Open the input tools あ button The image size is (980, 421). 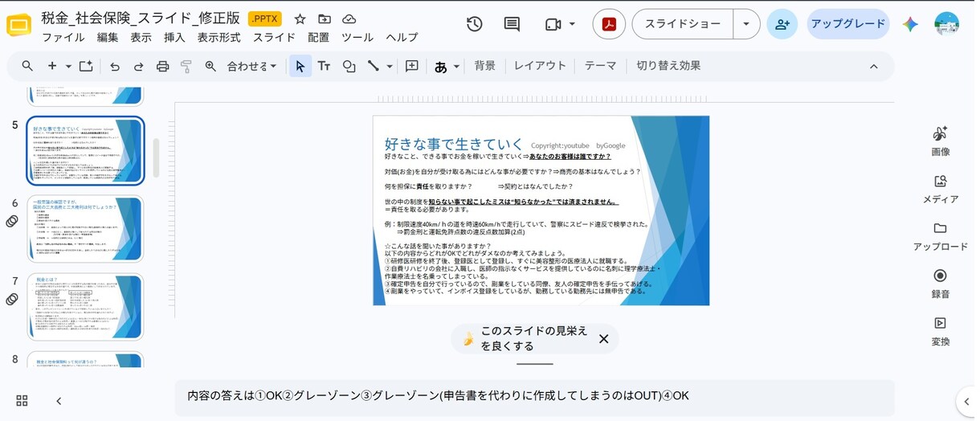440,67
